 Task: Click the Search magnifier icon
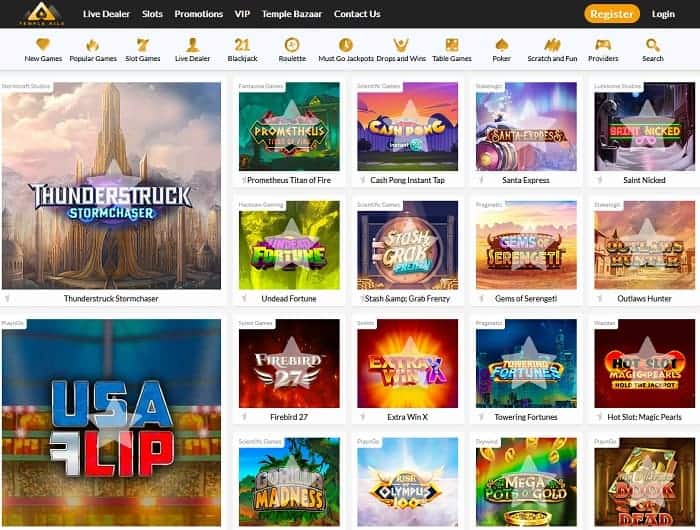(x=652, y=45)
